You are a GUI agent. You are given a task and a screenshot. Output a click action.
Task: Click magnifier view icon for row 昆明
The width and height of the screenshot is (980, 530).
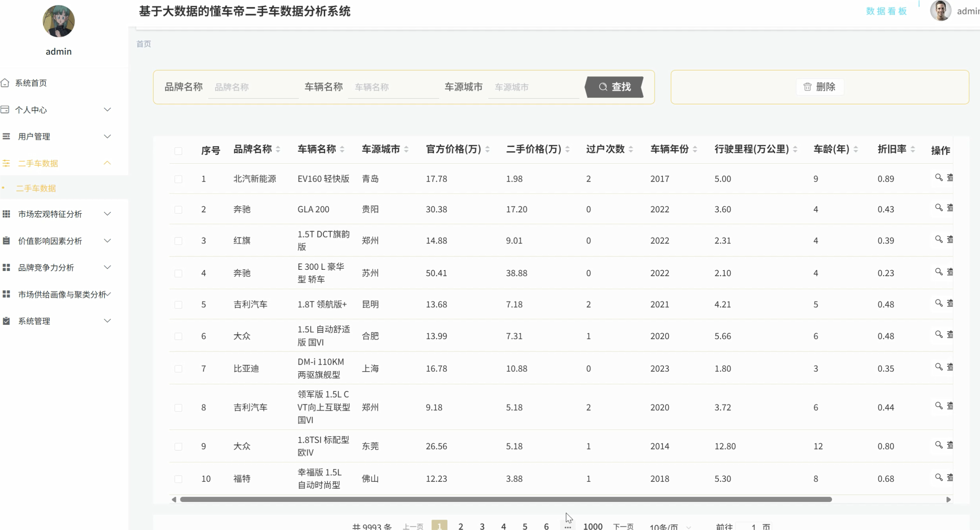[939, 303]
